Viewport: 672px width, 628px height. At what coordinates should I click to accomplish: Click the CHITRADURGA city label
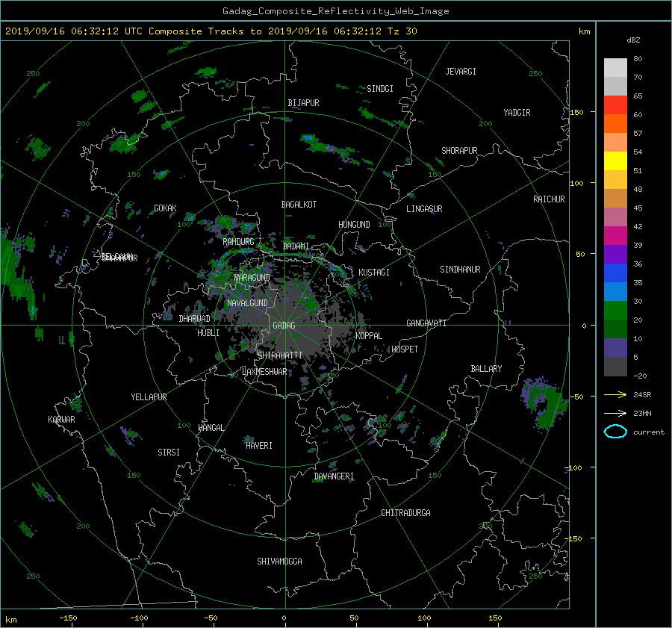pyautogui.click(x=405, y=513)
